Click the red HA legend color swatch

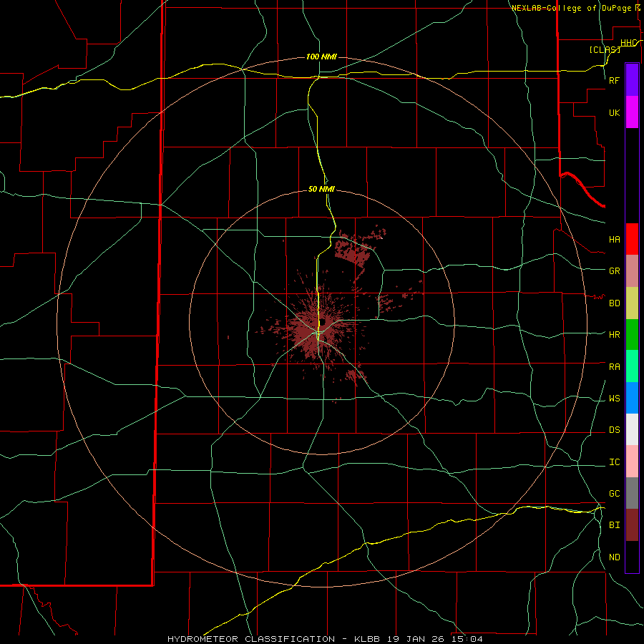click(x=632, y=239)
